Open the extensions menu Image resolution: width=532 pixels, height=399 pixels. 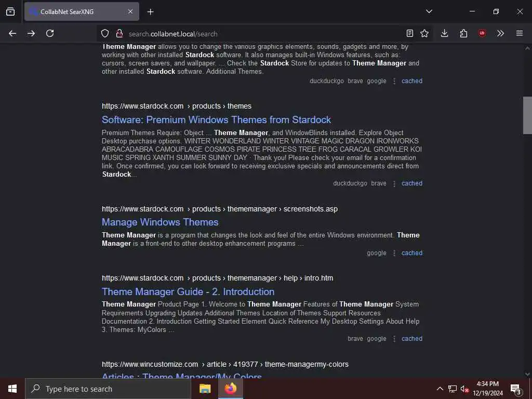(463, 33)
